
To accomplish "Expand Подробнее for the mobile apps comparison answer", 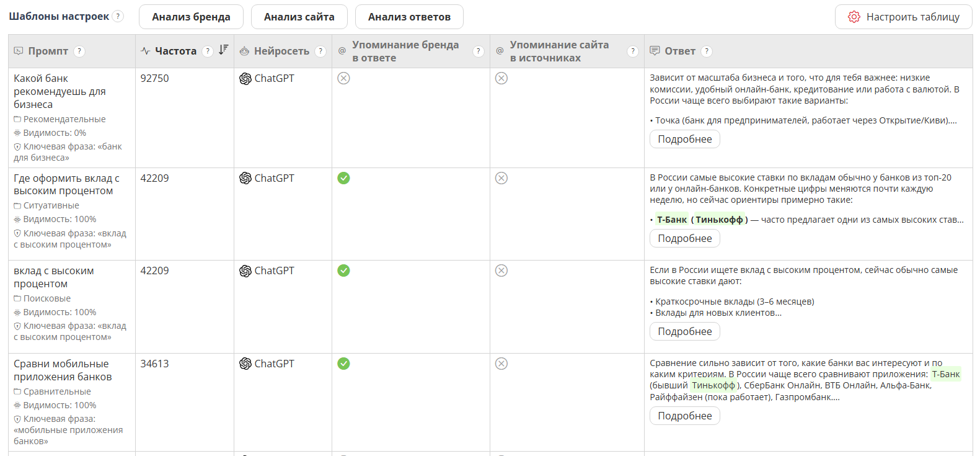I will [684, 416].
